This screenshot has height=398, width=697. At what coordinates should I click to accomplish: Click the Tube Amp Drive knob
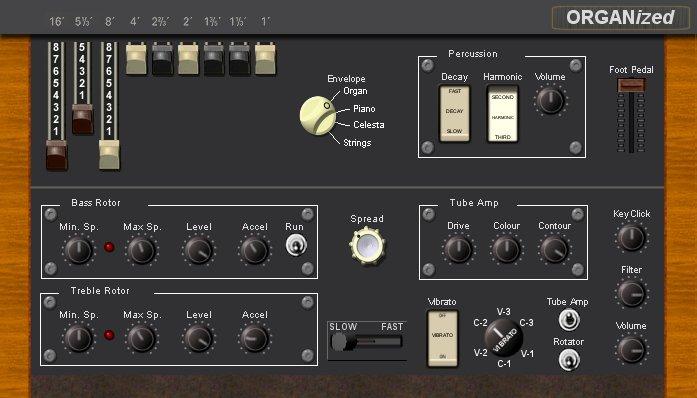coord(458,249)
